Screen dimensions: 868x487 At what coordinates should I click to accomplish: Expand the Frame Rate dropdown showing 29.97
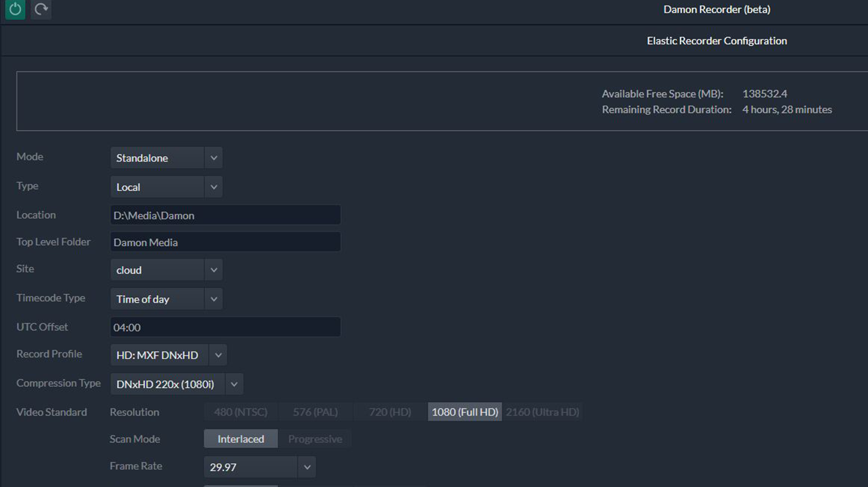[259, 467]
